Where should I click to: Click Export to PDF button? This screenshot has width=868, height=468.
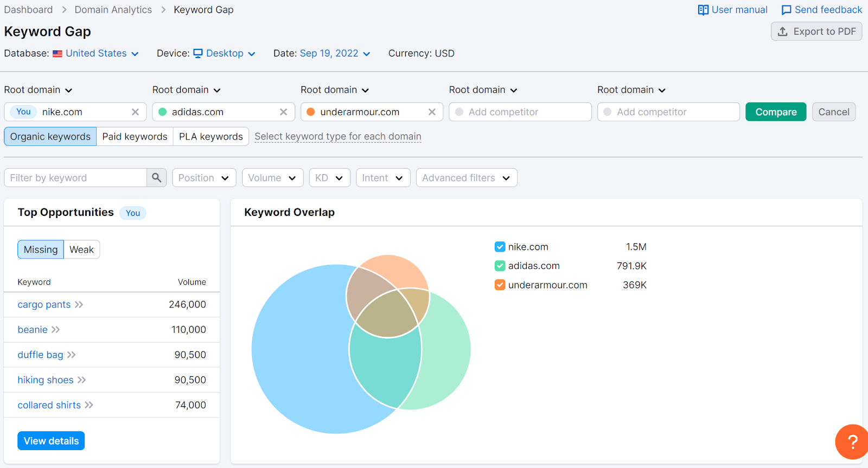(x=816, y=31)
